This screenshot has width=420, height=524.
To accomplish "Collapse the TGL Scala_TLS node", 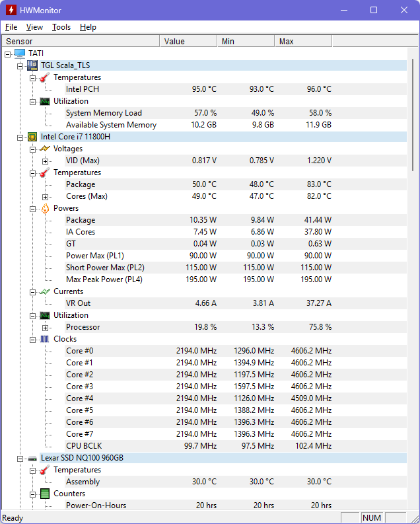I will (20, 66).
